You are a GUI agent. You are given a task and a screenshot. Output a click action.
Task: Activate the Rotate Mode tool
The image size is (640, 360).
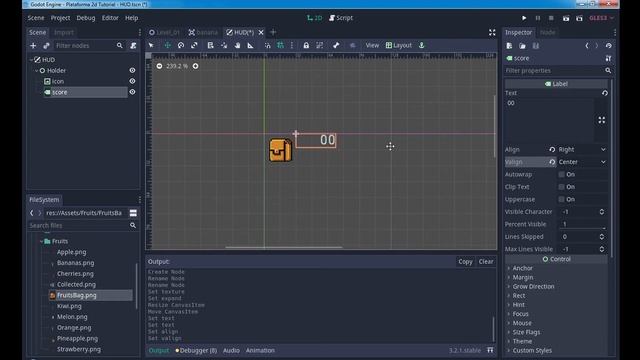click(x=181, y=45)
